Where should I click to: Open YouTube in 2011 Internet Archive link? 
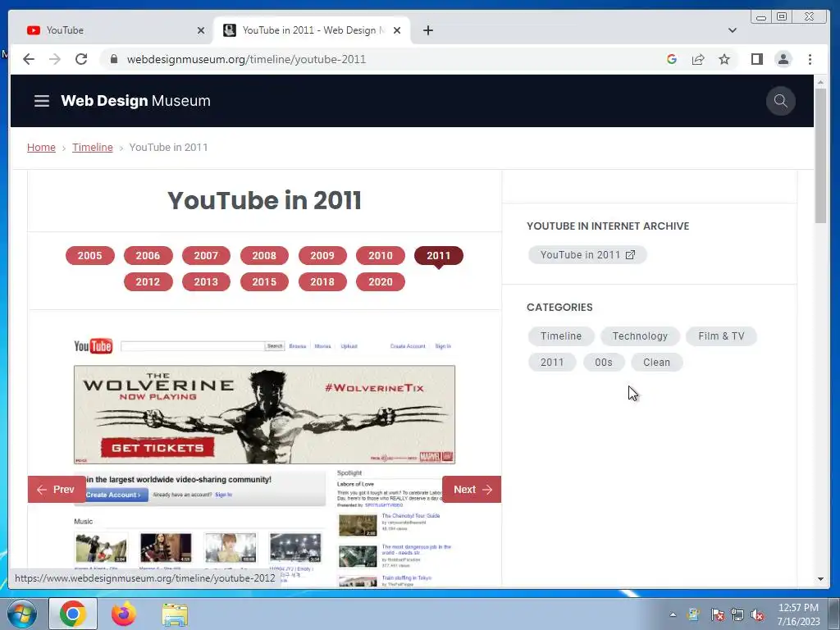point(587,255)
